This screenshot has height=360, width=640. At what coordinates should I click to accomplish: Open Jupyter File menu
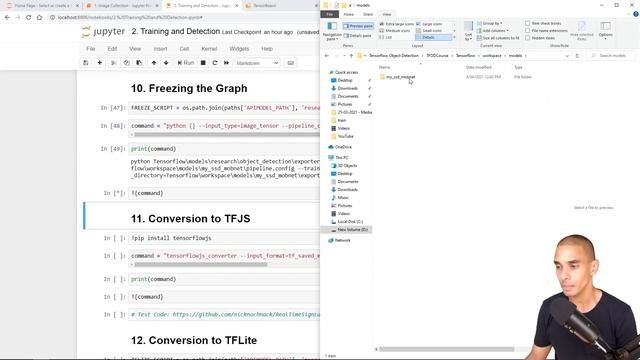[x=91, y=49]
